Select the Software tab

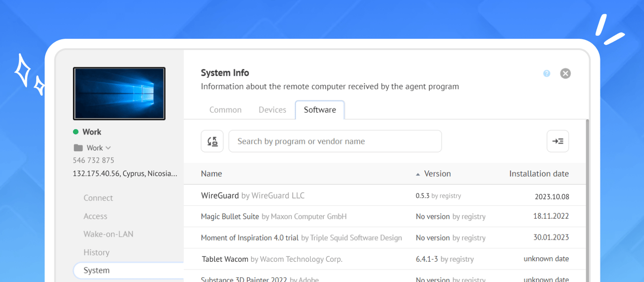(x=320, y=110)
